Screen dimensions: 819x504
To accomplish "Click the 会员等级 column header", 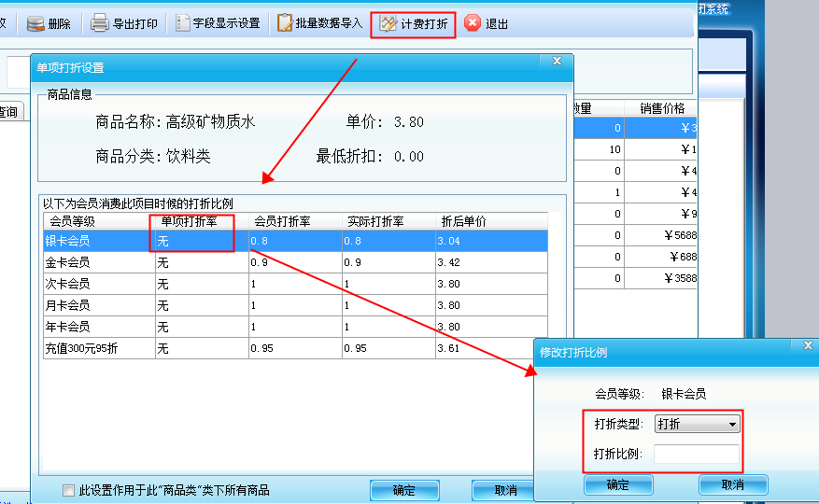I will (x=100, y=221).
